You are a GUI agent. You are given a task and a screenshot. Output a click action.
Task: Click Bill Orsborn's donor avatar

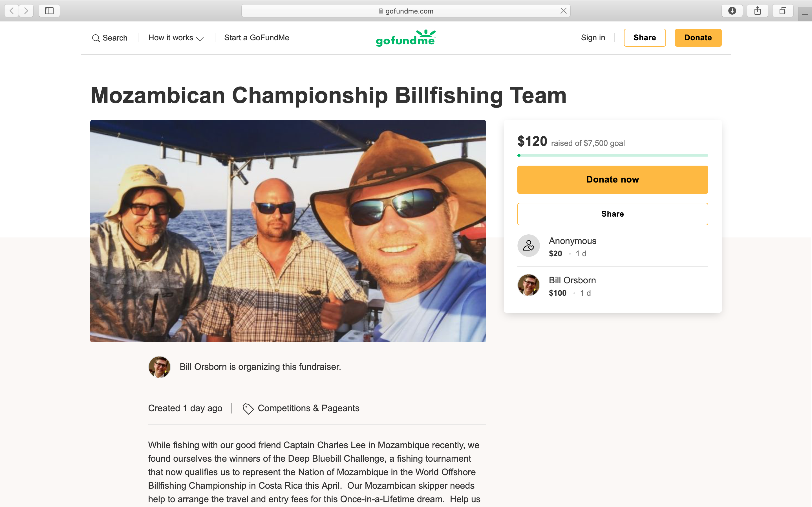coord(528,285)
